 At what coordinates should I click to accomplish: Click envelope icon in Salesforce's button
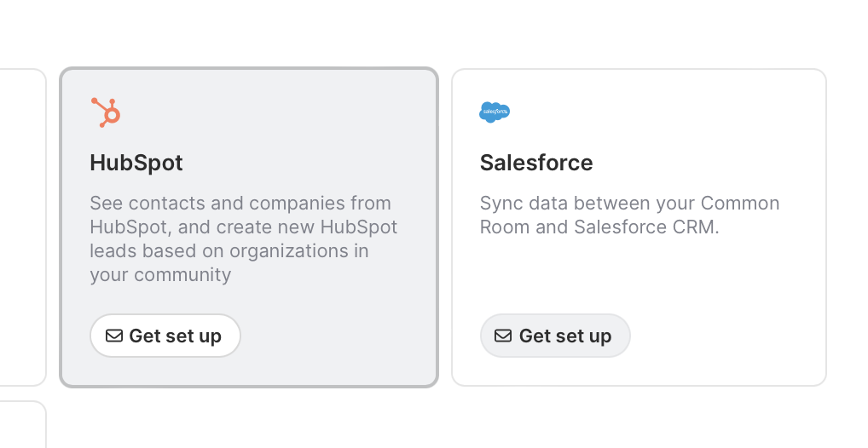(504, 336)
